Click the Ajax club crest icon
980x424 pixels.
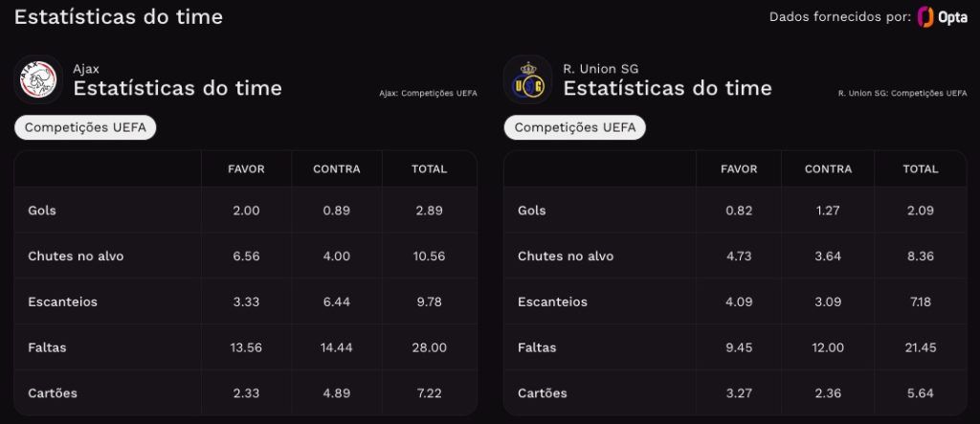[38, 79]
